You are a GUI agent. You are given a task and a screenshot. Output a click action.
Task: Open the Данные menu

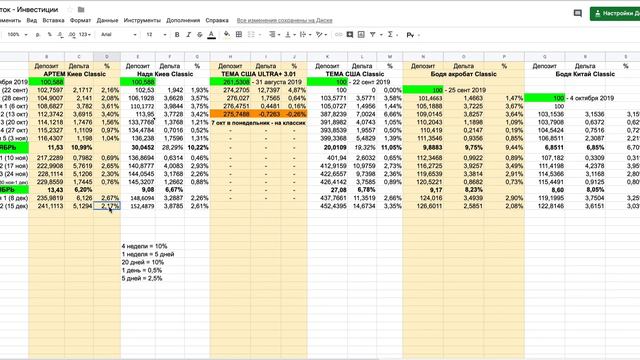pyautogui.click(x=107, y=20)
